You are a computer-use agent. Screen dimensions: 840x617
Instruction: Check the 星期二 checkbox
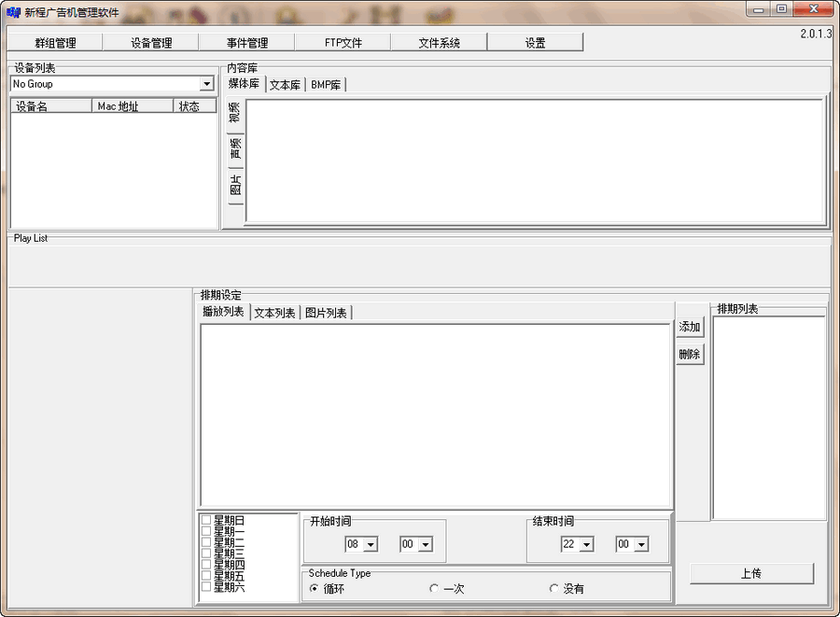point(205,542)
